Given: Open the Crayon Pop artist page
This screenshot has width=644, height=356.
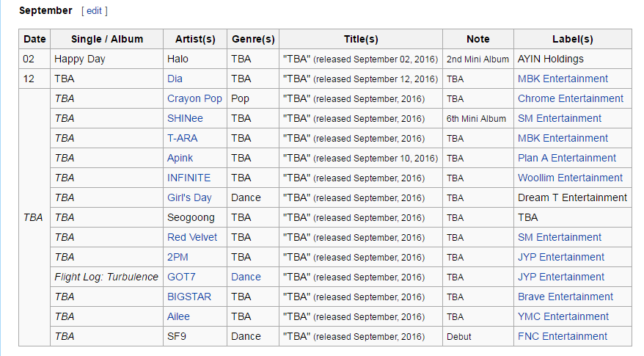Looking at the screenshot, I should [x=194, y=98].
